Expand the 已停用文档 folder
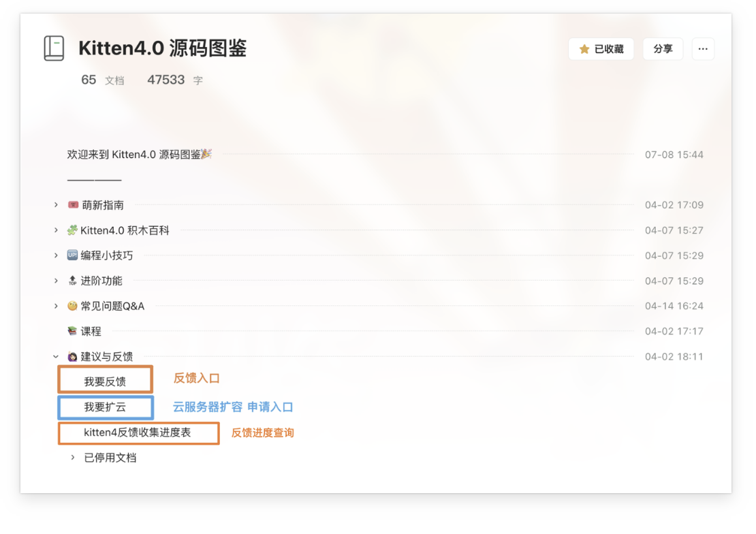This screenshot has height=534, width=756. (73, 457)
